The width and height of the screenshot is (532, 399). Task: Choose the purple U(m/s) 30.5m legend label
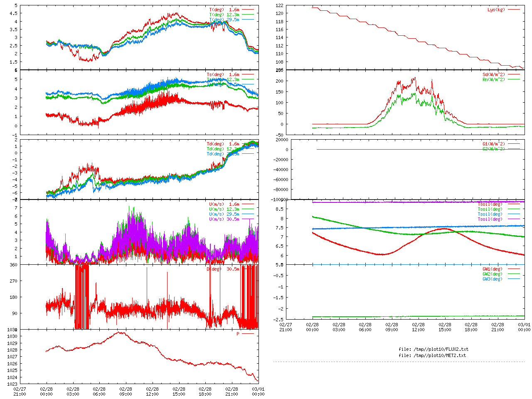click(x=224, y=219)
